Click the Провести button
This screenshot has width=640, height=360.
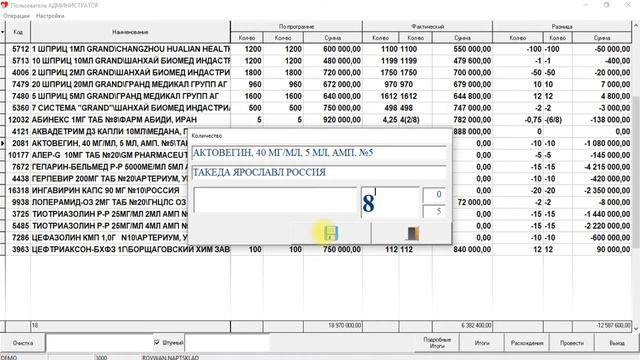572,343
